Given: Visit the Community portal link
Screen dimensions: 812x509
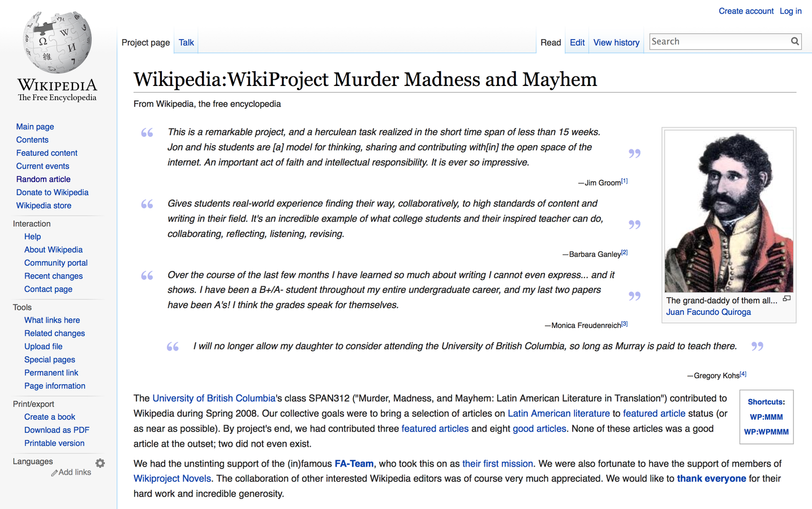Looking at the screenshot, I should (56, 262).
